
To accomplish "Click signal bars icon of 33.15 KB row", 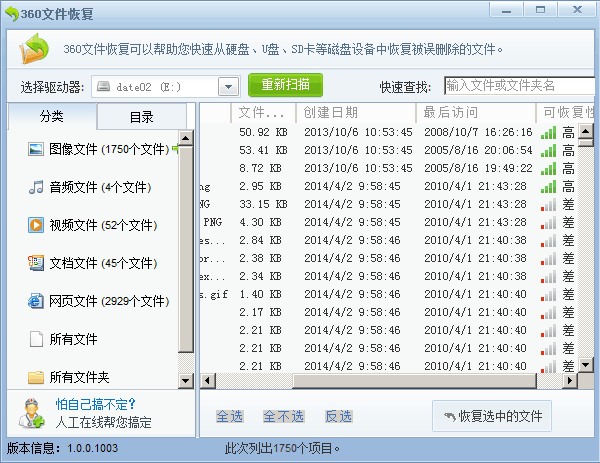I will point(549,205).
